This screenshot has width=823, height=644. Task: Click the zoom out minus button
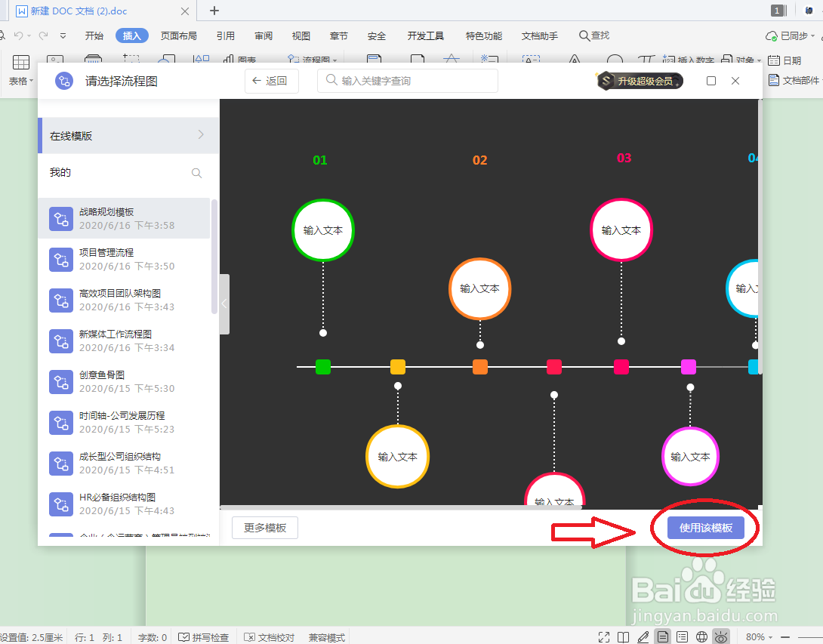pos(785,636)
